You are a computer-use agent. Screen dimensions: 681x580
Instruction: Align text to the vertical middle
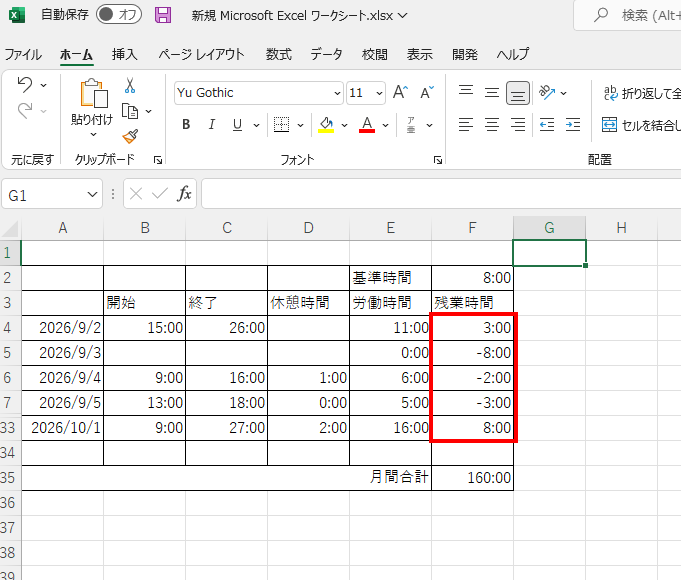492,93
